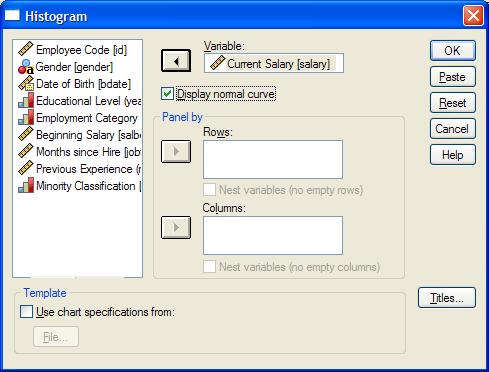Click the ruler icon beside Months since Hire
Screen dimensions: 489x372
click(26, 151)
